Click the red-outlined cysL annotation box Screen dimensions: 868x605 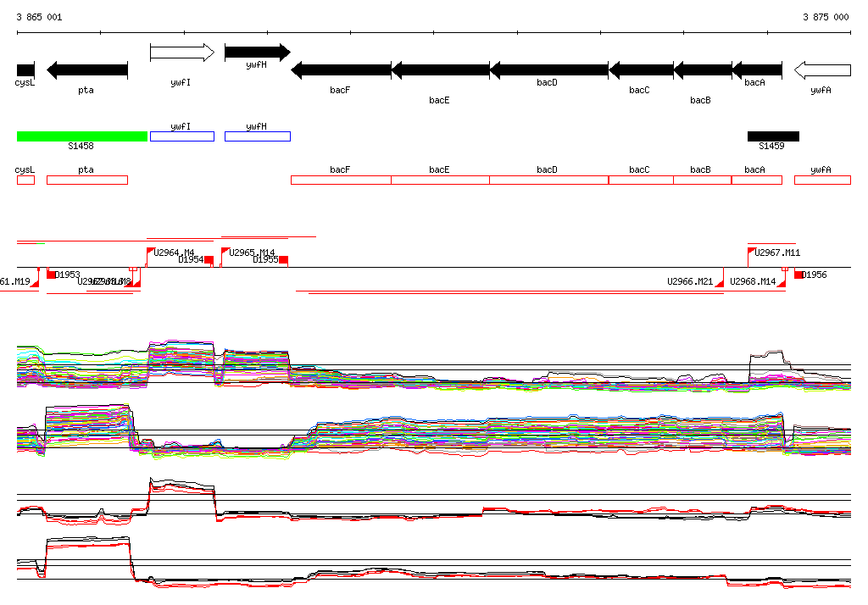click(25, 180)
